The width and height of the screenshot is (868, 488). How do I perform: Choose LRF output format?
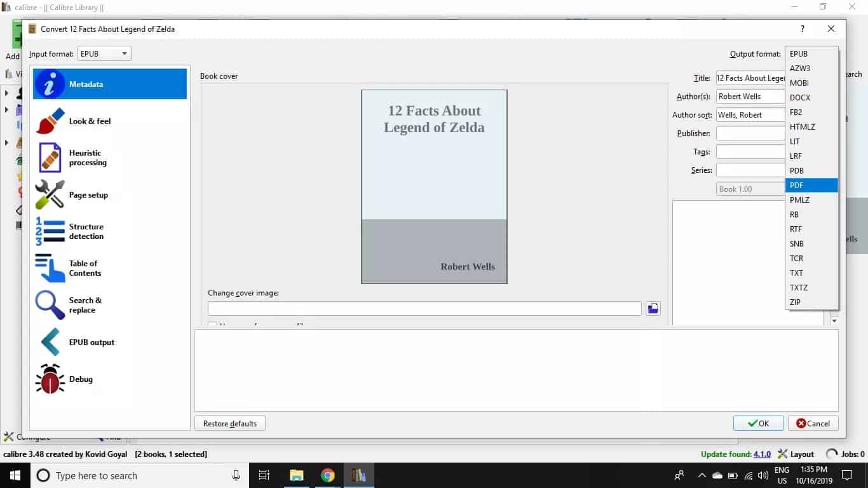(811, 156)
